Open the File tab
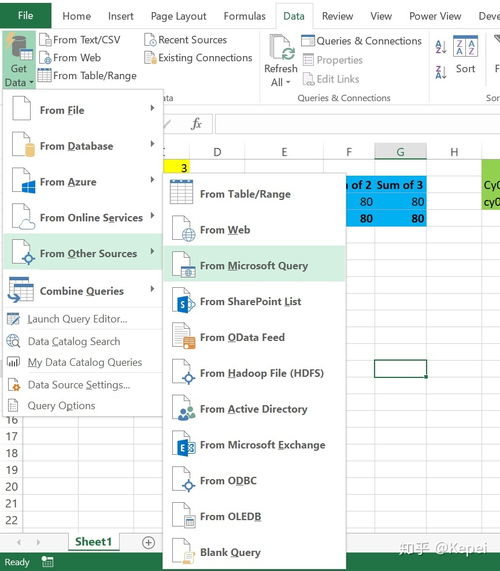Screen dimensions: 500x571 pyautogui.click(x=25, y=15)
